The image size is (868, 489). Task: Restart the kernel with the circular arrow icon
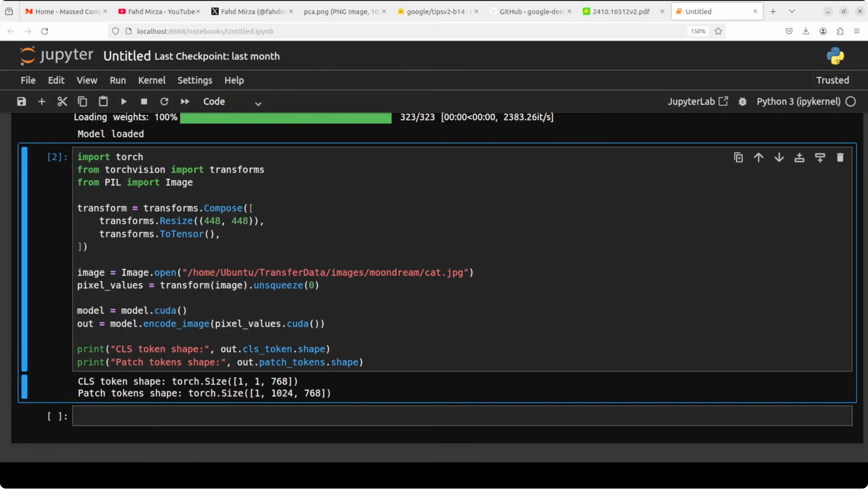pos(164,101)
